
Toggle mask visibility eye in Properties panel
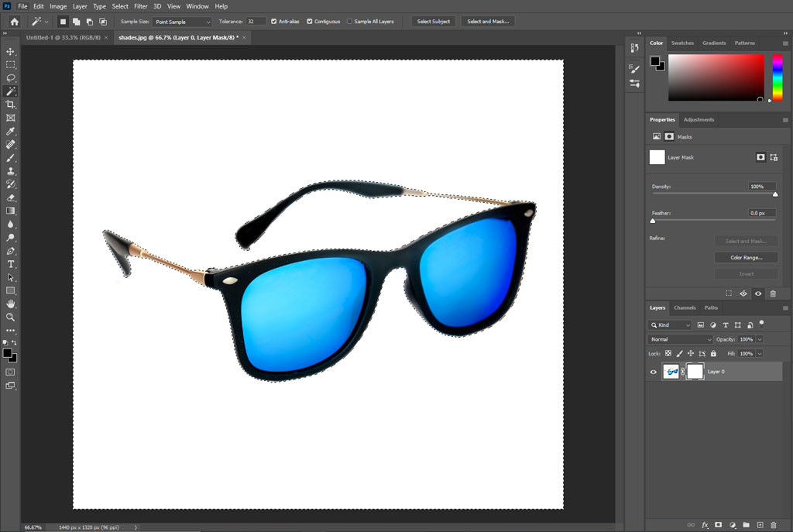tap(758, 293)
